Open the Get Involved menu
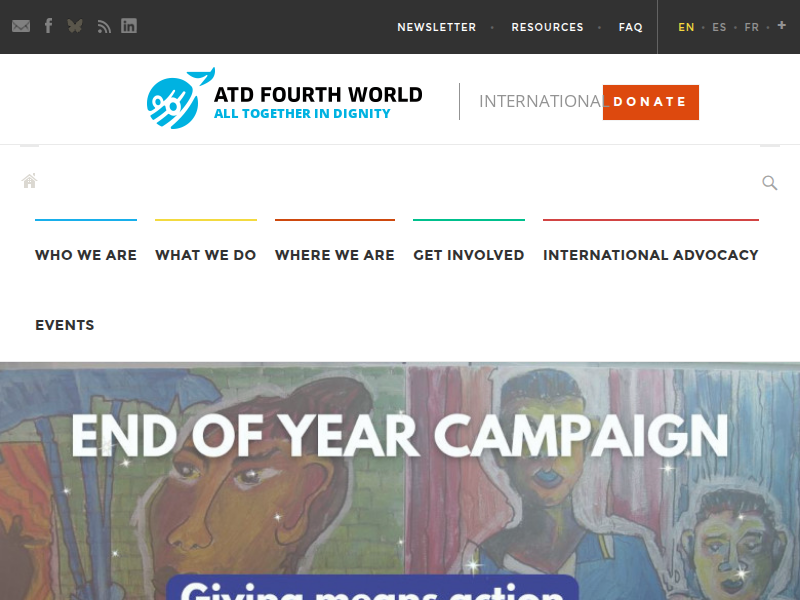The width and height of the screenshot is (800, 600). [x=469, y=255]
